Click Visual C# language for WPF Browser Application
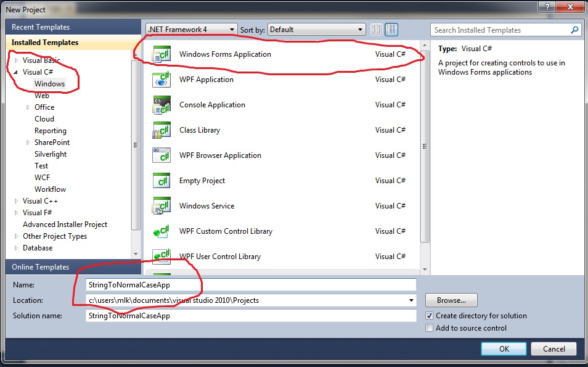This screenshot has height=367, width=588. pos(390,155)
